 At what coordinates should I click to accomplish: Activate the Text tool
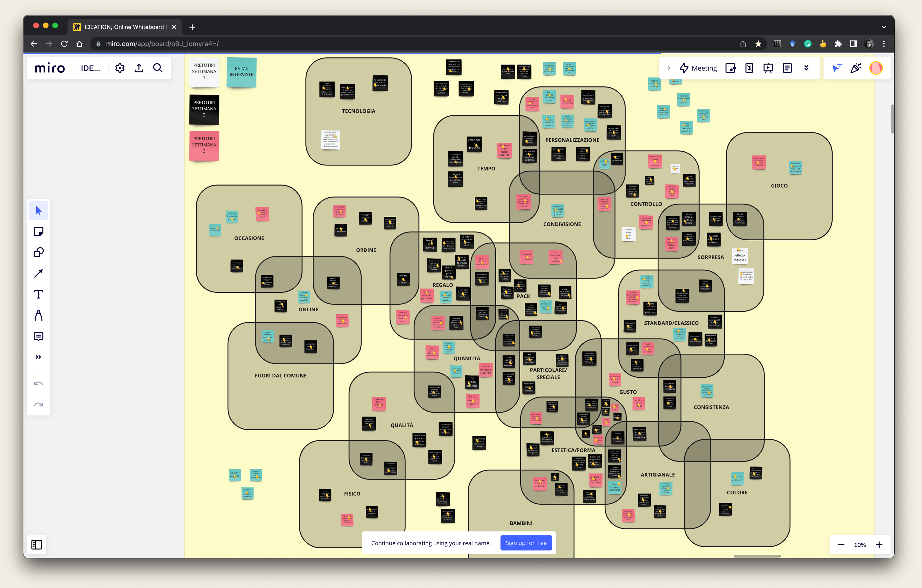tap(38, 294)
